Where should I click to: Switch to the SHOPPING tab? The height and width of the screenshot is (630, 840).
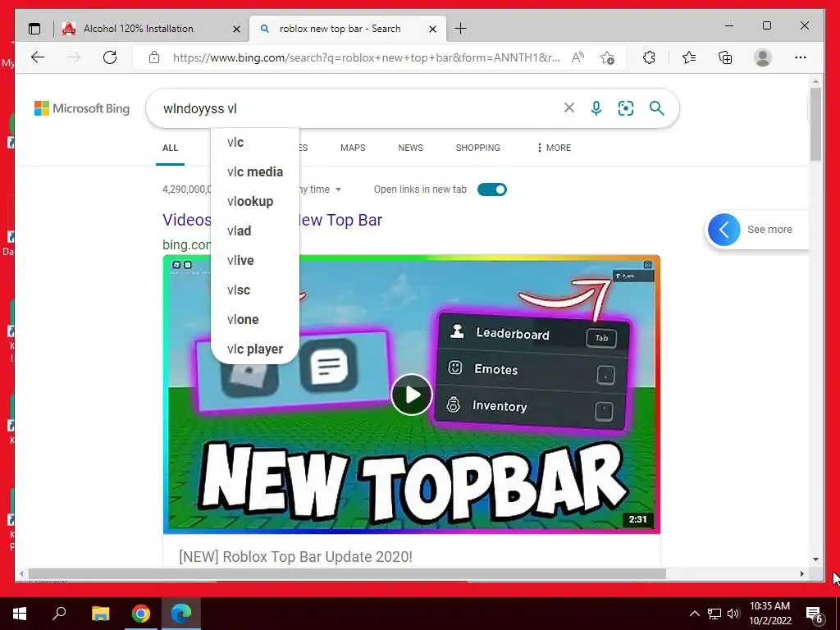coord(478,148)
